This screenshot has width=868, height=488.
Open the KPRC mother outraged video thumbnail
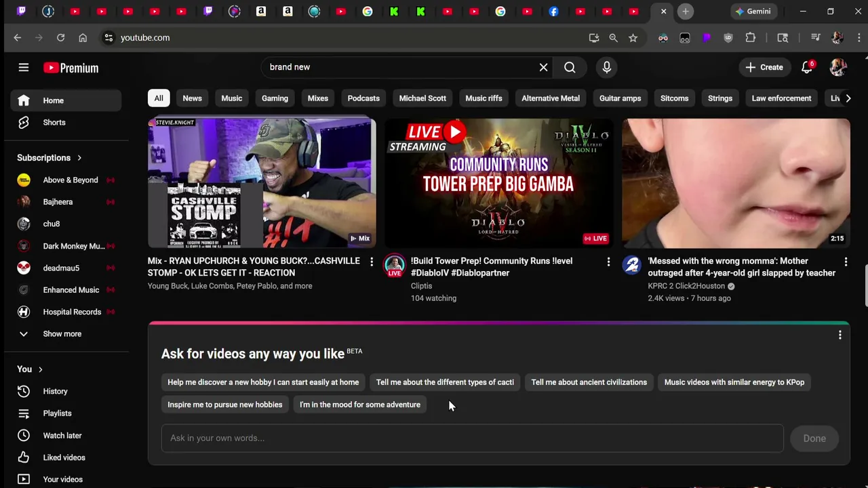pos(736,183)
